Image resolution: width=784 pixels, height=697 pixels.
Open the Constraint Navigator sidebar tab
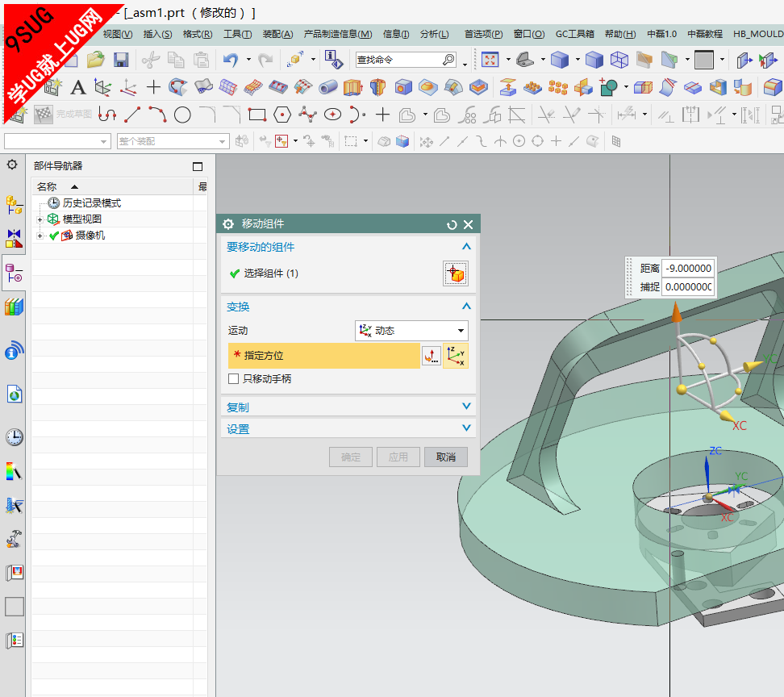(x=14, y=239)
